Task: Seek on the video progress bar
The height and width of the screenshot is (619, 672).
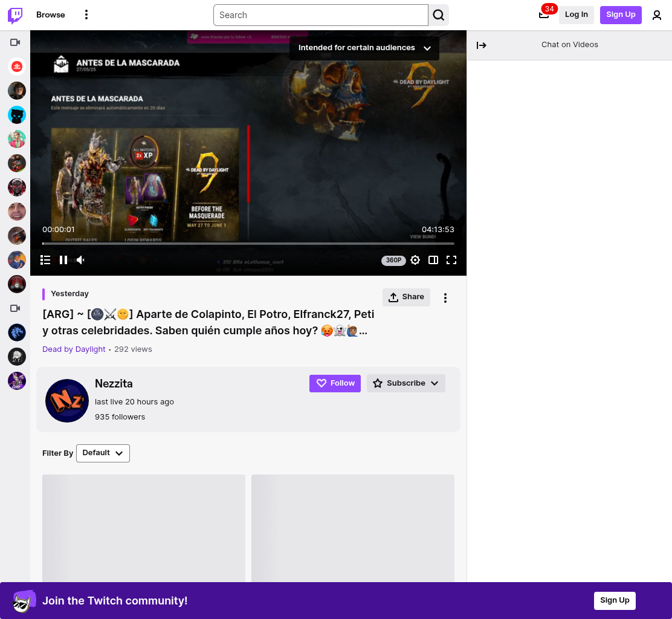Action: (248, 244)
